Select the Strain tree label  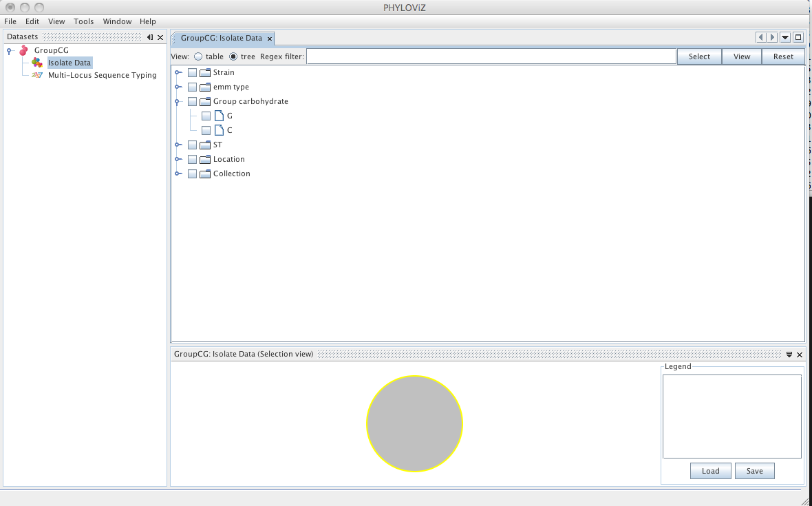coord(224,72)
